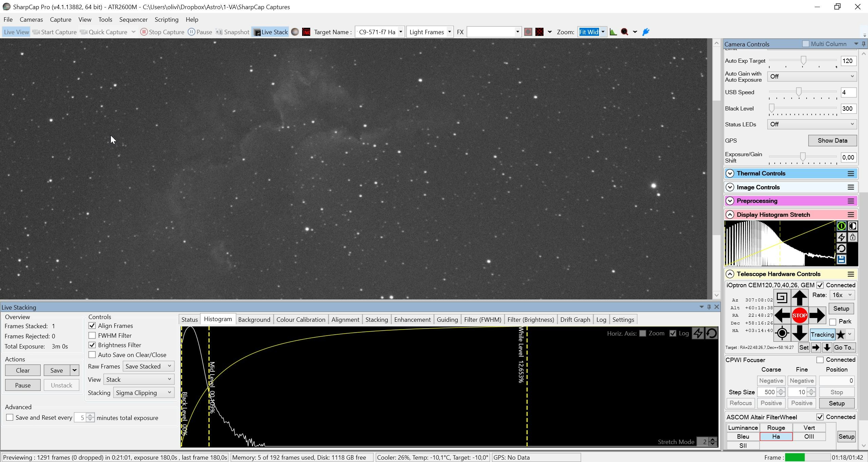Open the Stacking algorithm Sigma Clipping dropdown
Screen dimensions: 868x462
click(x=144, y=393)
